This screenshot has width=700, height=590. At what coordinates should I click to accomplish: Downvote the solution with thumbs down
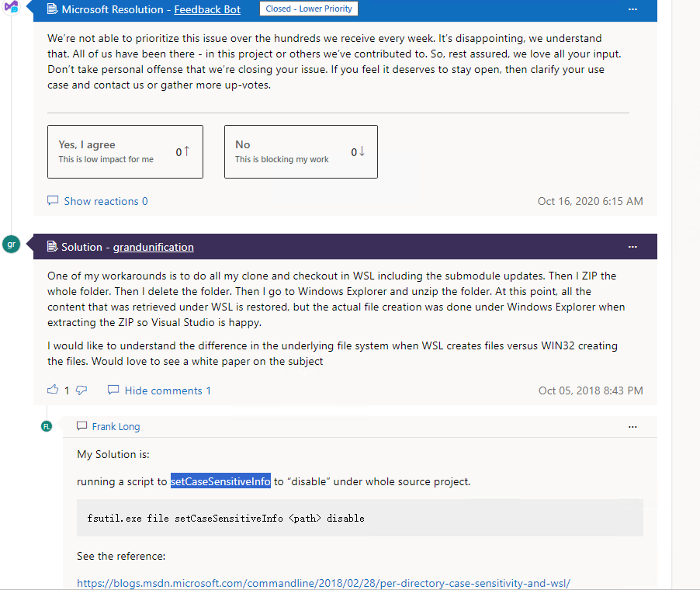[x=81, y=390]
